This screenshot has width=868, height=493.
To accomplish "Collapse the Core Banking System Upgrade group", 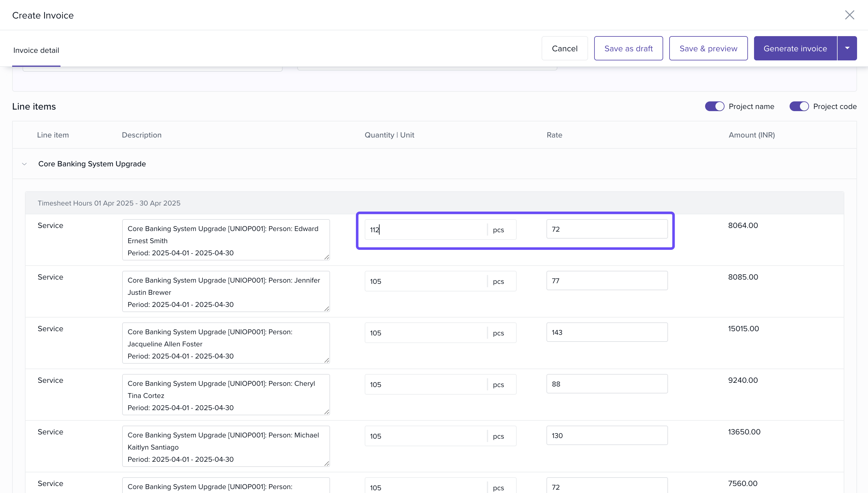I will pyautogui.click(x=24, y=164).
